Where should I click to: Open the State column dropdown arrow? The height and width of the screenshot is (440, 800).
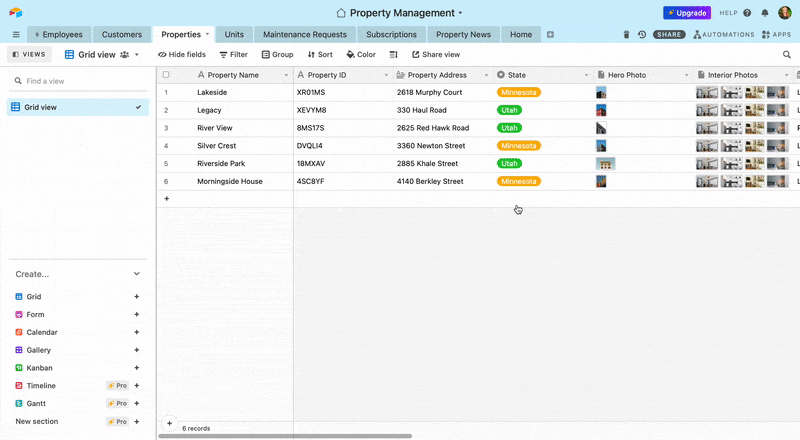pyautogui.click(x=586, y=75)
